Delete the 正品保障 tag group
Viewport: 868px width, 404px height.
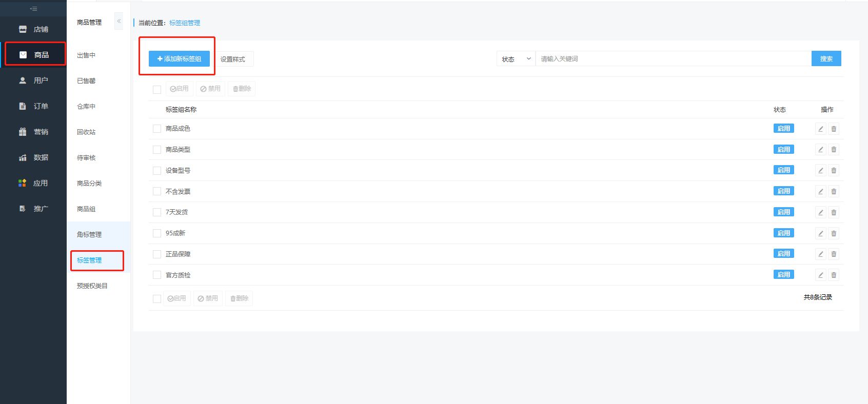point(834,254)
